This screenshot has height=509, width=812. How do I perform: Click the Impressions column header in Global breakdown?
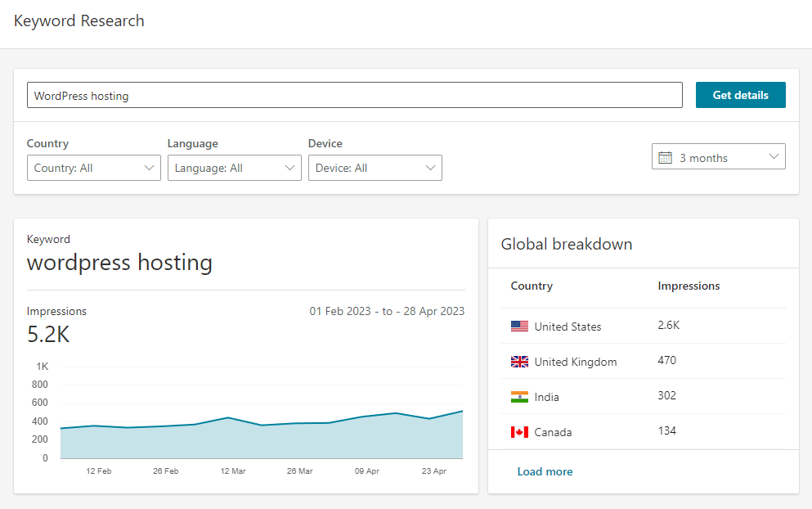689,286
